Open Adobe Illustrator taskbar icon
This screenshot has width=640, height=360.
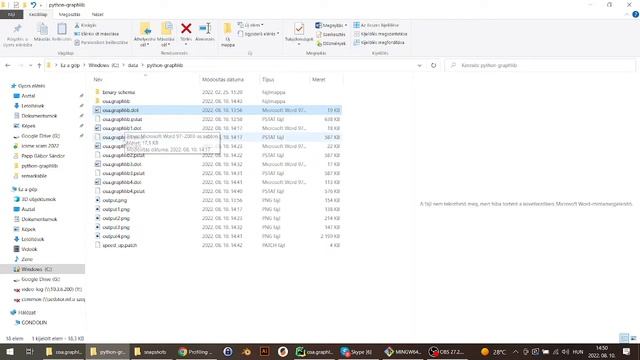(264, 351)
